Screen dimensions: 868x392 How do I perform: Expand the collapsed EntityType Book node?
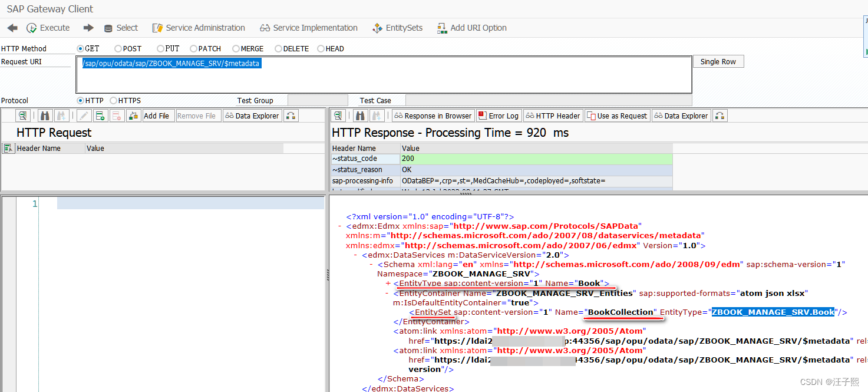[388, 284]
